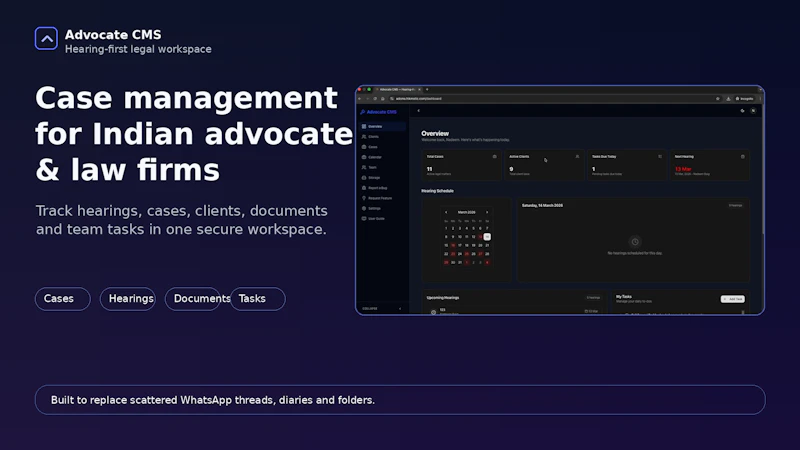Open the dashboard screenshot thumbnail

[560, 200]
